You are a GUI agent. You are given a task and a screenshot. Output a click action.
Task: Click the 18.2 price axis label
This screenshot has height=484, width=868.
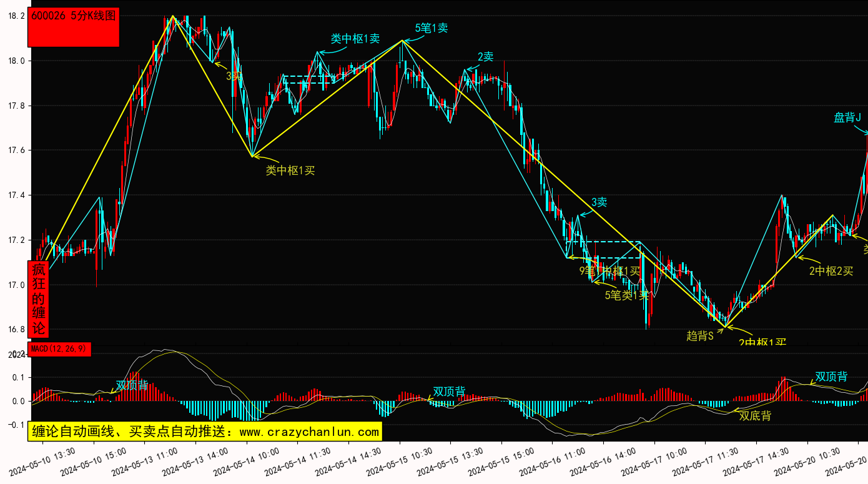pyautogui.click(x=16, y=16)
